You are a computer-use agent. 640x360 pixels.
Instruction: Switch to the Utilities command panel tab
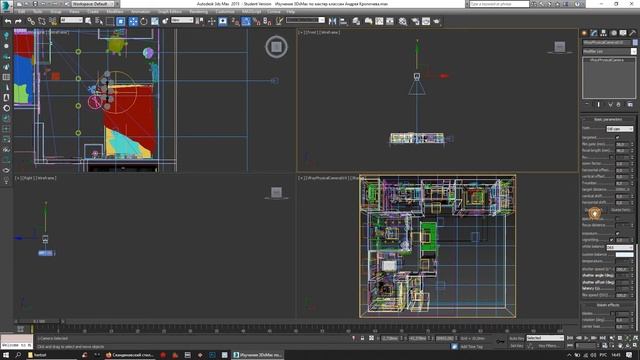[633, 33]
